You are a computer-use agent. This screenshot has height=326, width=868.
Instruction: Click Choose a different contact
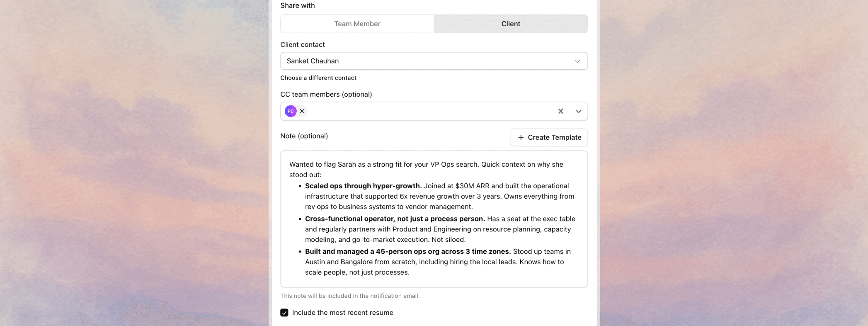pos(318,78)
